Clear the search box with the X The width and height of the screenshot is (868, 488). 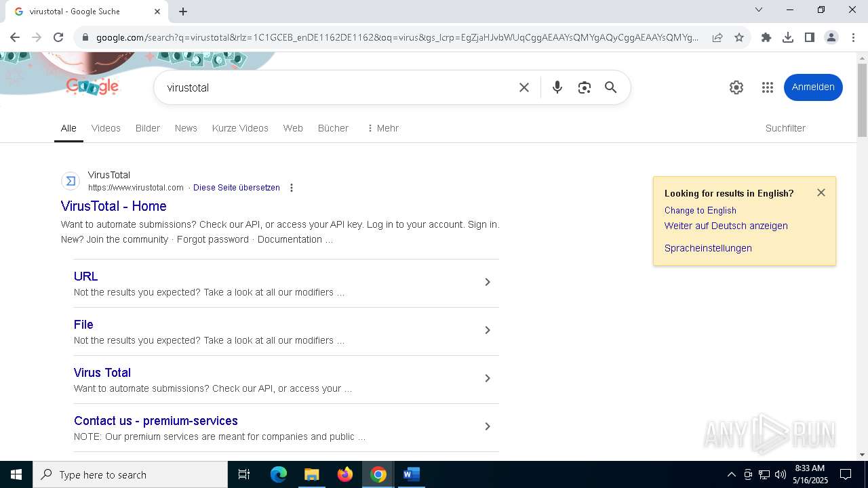click(524, 87)
